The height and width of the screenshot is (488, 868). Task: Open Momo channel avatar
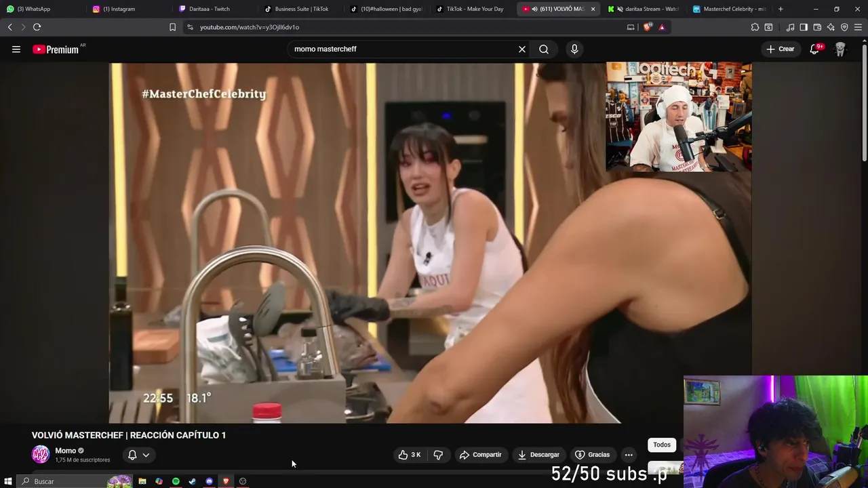(41, 455)
